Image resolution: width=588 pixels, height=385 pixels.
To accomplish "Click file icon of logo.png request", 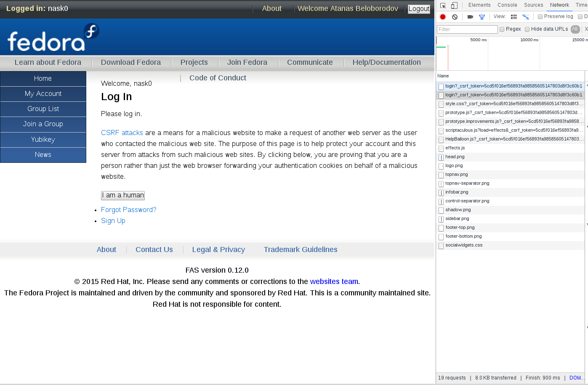I will coord(441,166).
